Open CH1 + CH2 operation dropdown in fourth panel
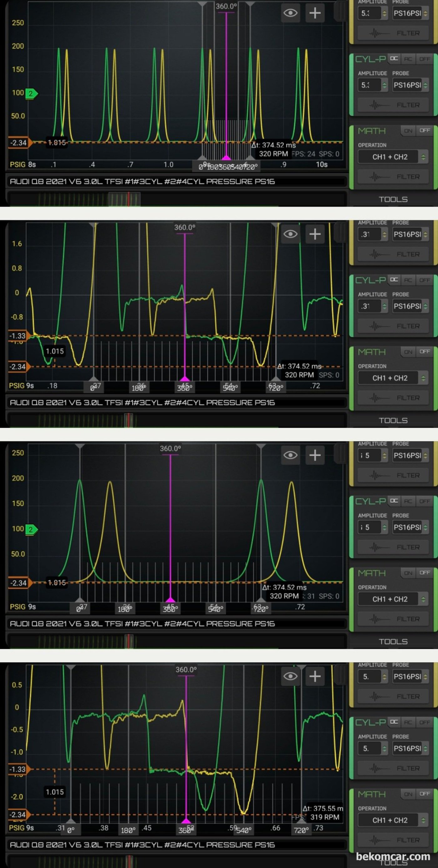The image size is (438, 868). click(x=393, y=820)
